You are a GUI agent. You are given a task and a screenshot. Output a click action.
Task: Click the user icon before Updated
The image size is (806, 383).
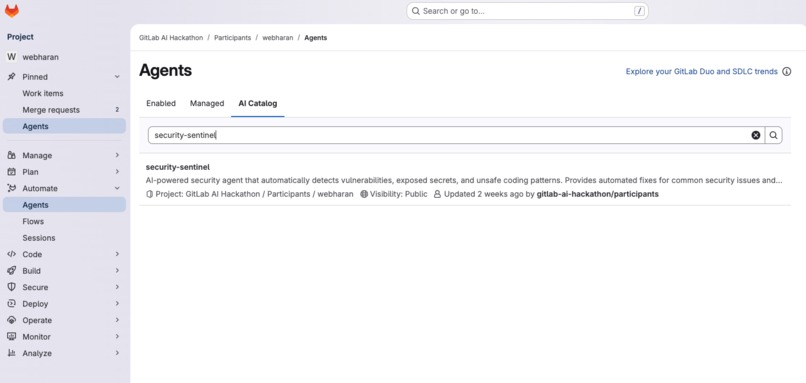click(x=437, y=194)
